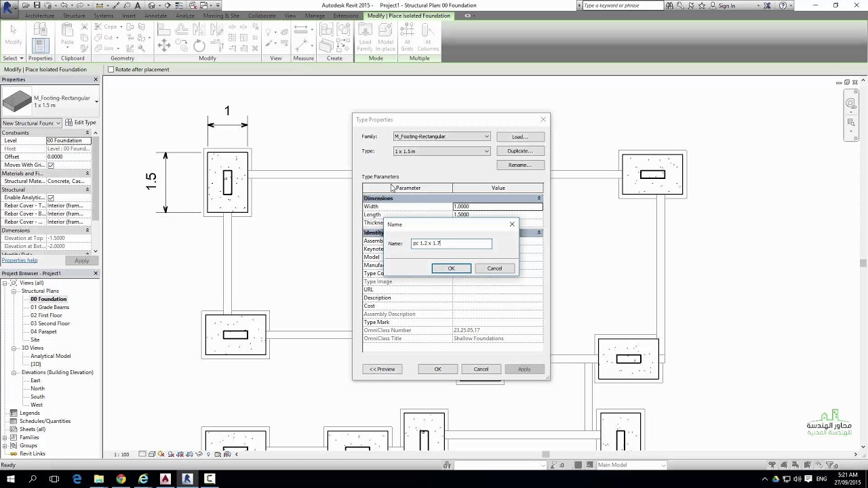This screenshot has height=488, width=868.
Task: Click the horizontal scrollbar thumb below drawing
Action: click(x=545, y=454)
